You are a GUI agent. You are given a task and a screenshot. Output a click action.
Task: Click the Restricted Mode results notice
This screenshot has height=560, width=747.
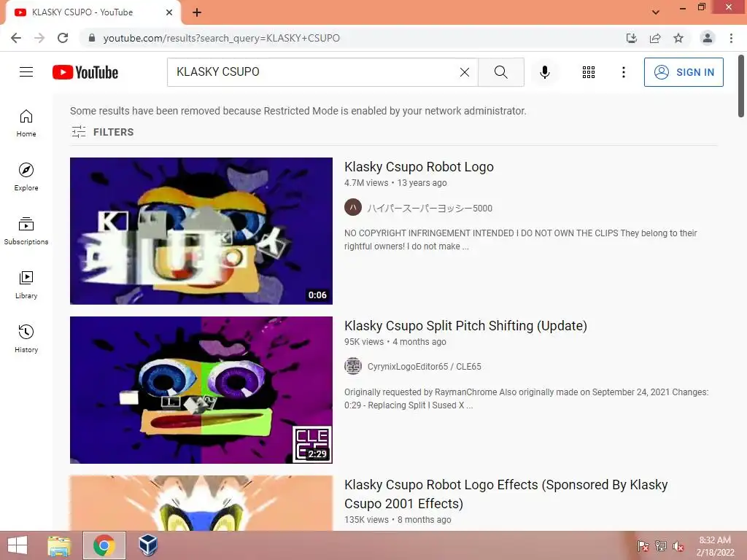[x=298, y=111]
